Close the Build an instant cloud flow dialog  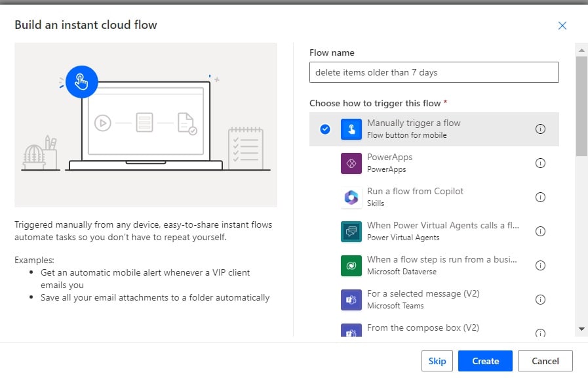click(562, 26)
